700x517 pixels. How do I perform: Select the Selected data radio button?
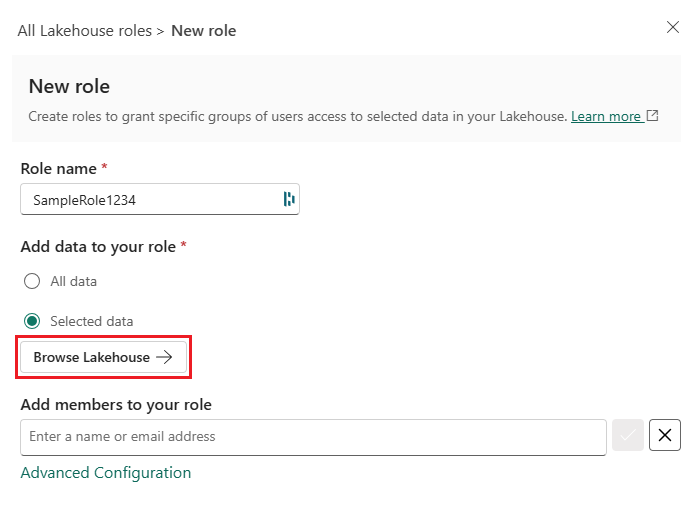[32, 321]
